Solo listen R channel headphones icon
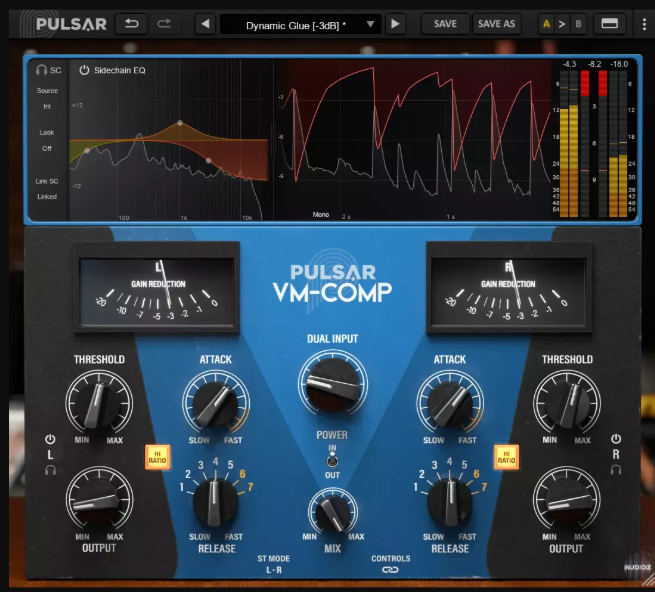 coord(616,470)
